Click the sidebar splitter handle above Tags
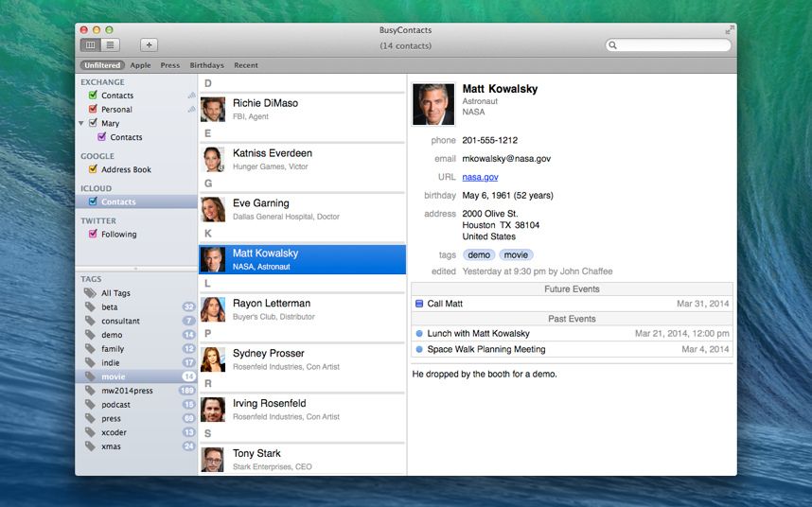 click(x=136, y=269)
